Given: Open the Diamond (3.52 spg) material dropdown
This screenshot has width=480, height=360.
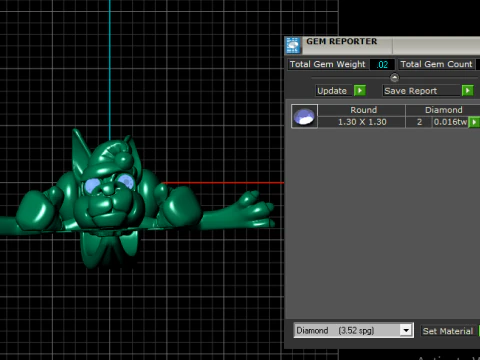Looking at the screenshot, I should (406, 330).
